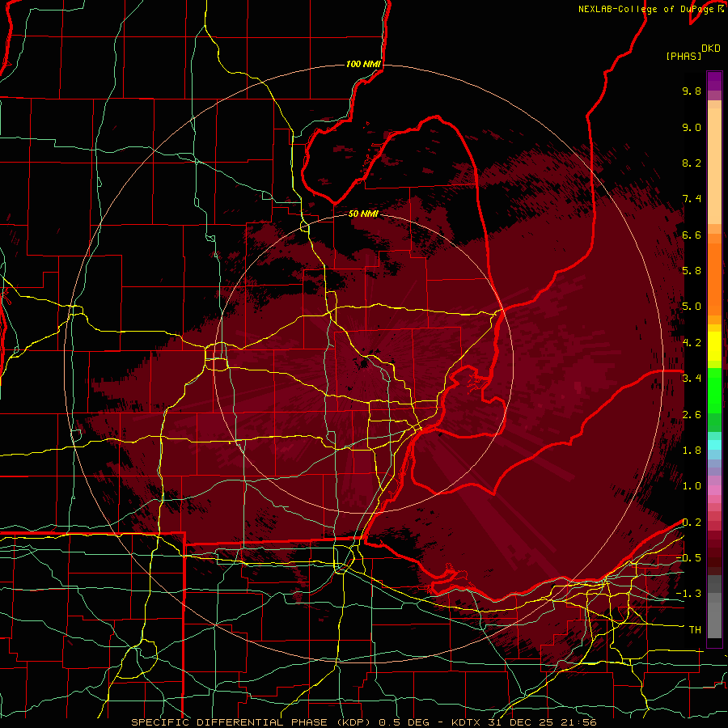The image size is (728, 728).
Task: Click the "0.2" scale value
Action: point(692,523)
